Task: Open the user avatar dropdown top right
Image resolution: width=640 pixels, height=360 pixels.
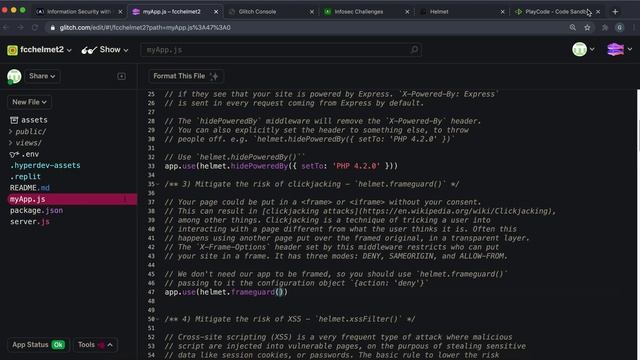Action: [583, 49]
